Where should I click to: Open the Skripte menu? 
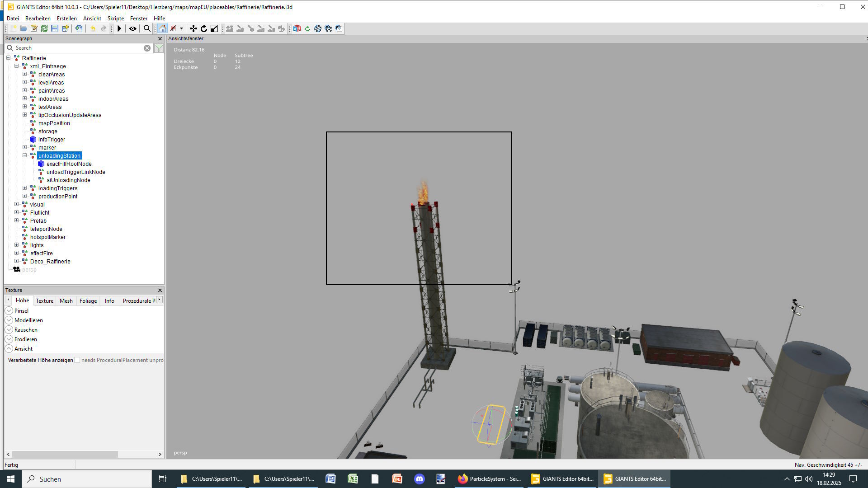[115, 19]
